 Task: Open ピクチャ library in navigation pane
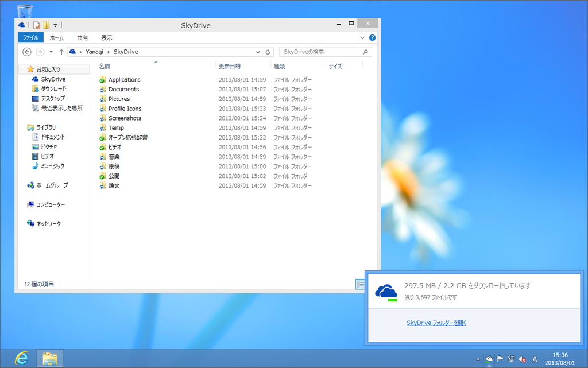[x=49, y=147]
